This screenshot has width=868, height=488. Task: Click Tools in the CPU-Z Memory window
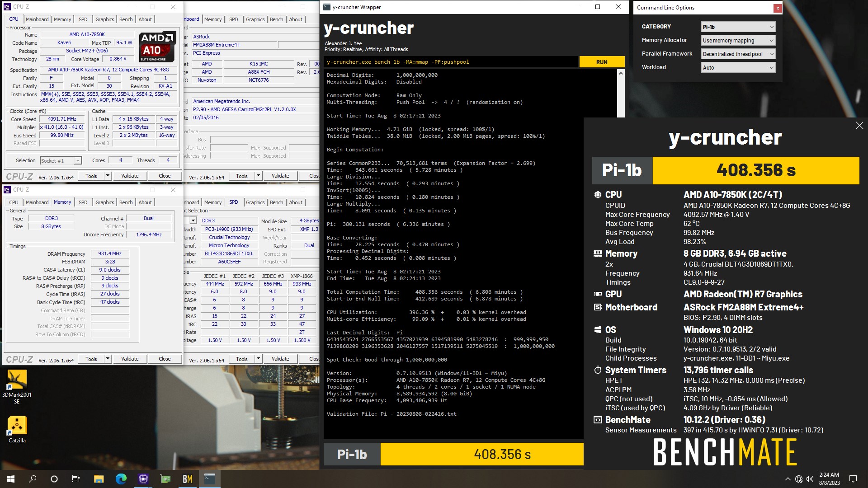click(x=91, y=359)
